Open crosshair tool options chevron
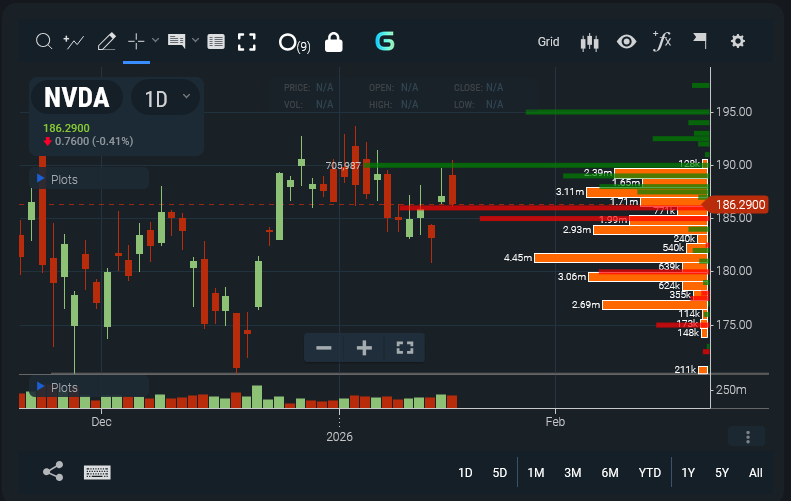The width and height of the screenshot is (791, 501). (x=155, y=40)
